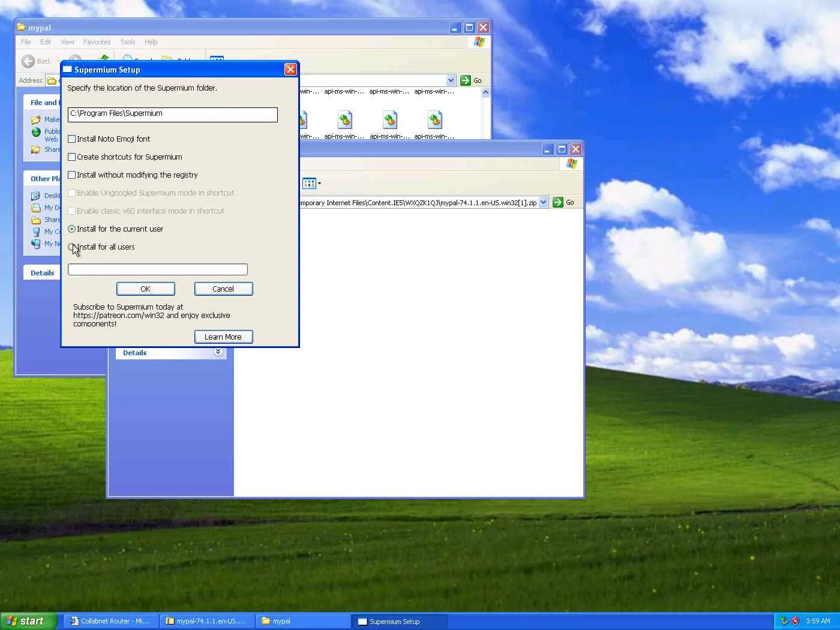Open the Favorites menu in mypal window
840x630 pixels.
97,42
